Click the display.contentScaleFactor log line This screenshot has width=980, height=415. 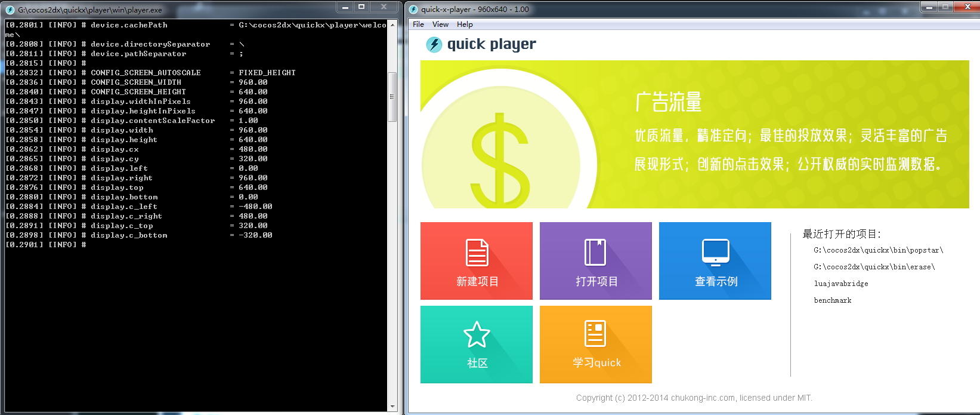(x=132, y=121)
